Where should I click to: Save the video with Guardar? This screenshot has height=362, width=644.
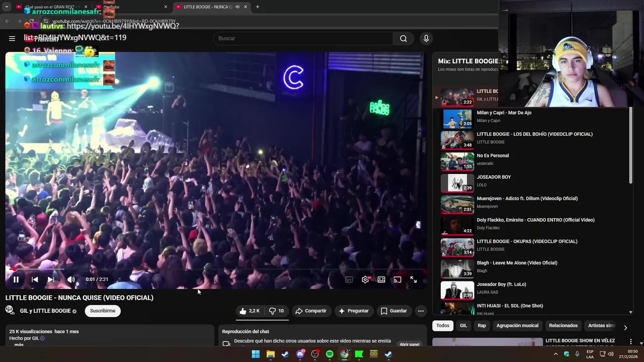(x=394, y=311)
